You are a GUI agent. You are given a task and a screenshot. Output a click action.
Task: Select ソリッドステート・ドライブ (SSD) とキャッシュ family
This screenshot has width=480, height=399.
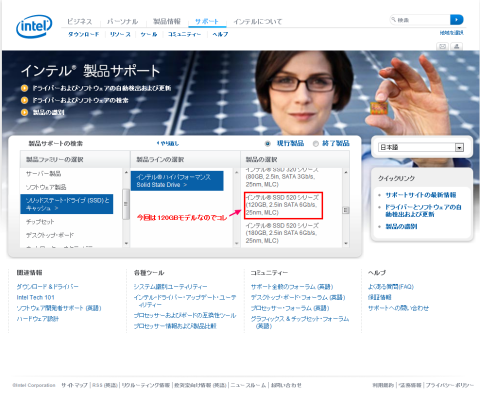(67, 204)
